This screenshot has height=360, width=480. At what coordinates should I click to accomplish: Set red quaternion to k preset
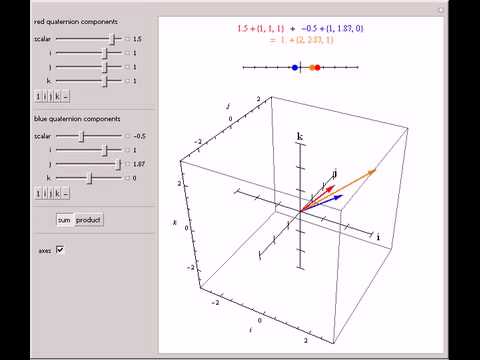point(58,97)
